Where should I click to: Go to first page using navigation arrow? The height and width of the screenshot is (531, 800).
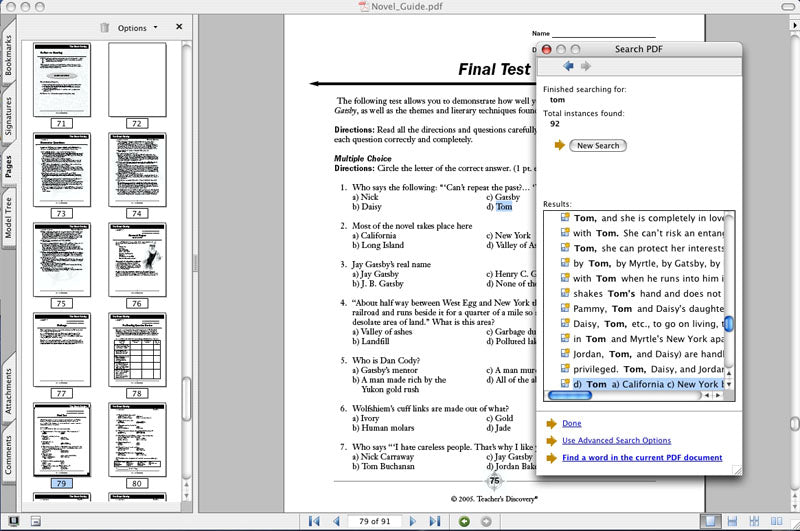[x=315, y=521]
